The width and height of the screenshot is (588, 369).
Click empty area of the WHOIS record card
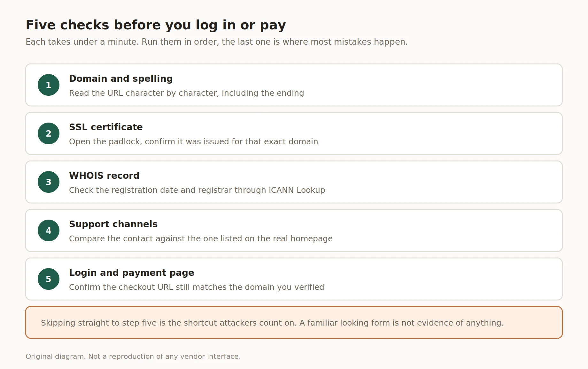click(x=447, y=182)
